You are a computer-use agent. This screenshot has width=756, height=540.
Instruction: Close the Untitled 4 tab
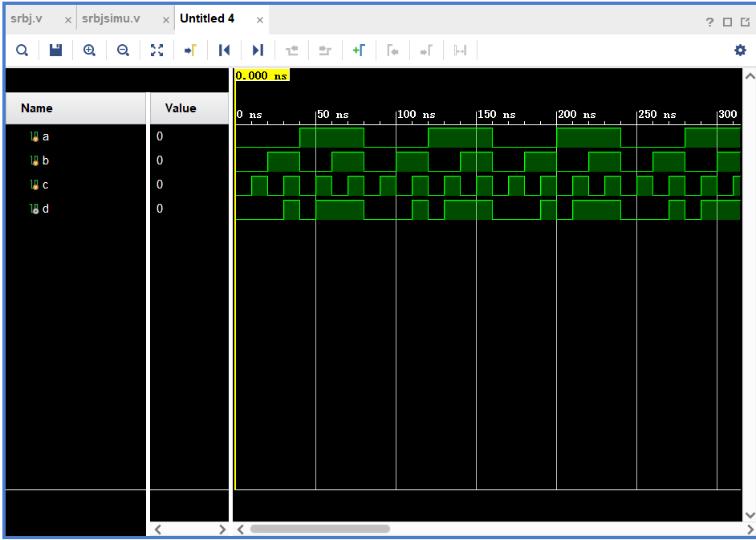coord(260,19)
